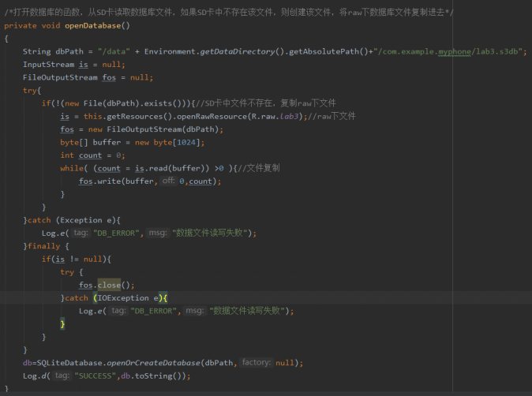
Task: Click the openDatabase method name
Action: 92,26
